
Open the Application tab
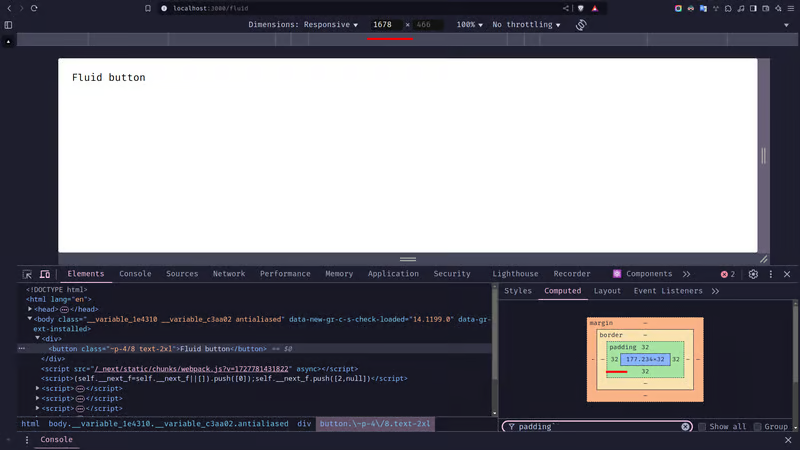(393, 274)
